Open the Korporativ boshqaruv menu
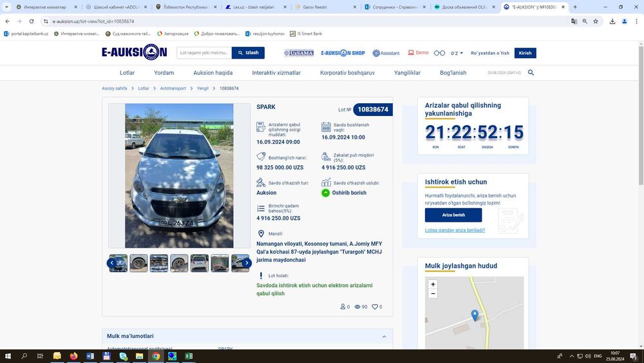The height and width of the screenshot is (363, 644). (348, 73)
